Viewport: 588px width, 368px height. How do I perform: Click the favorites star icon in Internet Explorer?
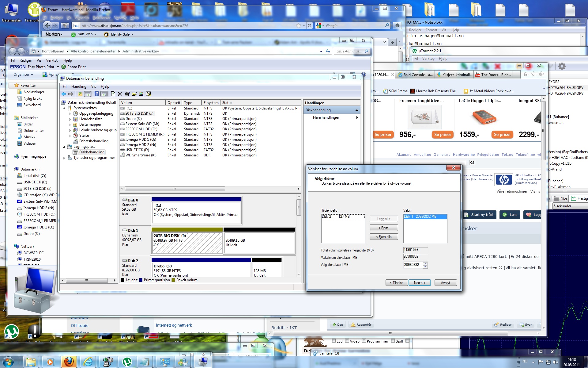tap(534, 74)
